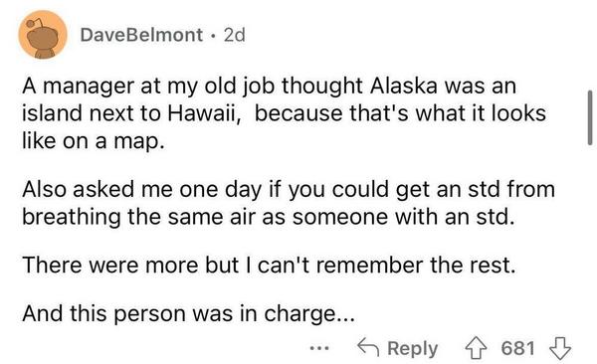Click the 681 vote count
Screen dimensions: 597x364
517,348
